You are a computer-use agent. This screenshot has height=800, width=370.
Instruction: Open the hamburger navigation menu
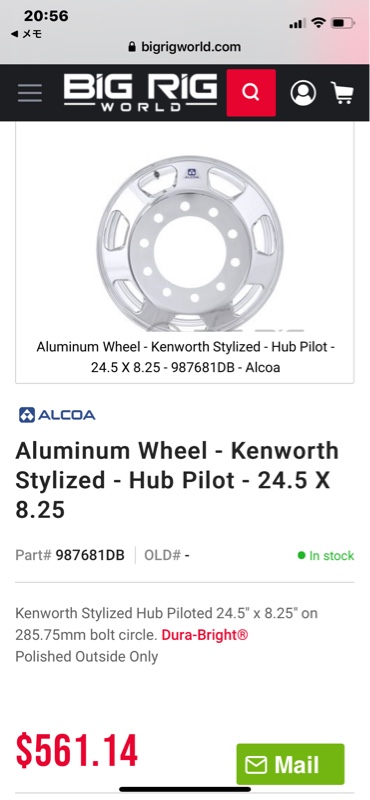click(x=30, y=93)
